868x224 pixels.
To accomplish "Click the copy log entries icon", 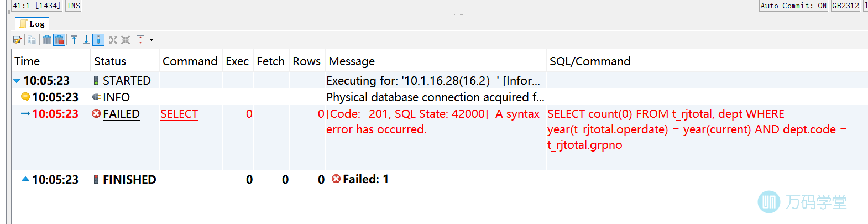I will [x=32, y=40].
